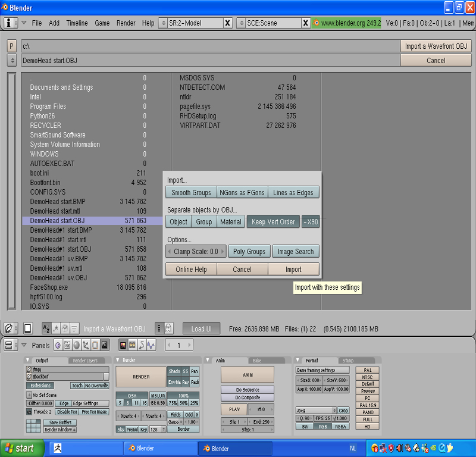This screenshot has height=457, width=476.
Task: Toggle Image Search option
Action: tap(296, 252)
